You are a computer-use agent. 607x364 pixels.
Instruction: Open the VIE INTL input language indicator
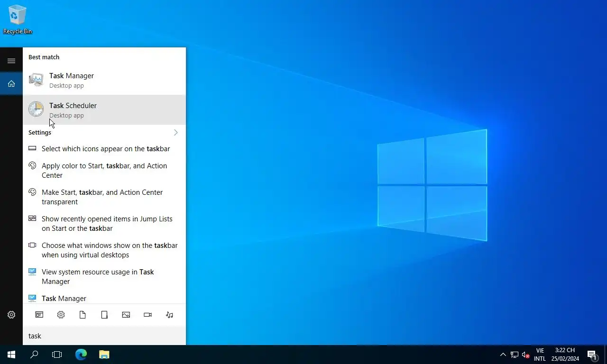pos(540,355)
